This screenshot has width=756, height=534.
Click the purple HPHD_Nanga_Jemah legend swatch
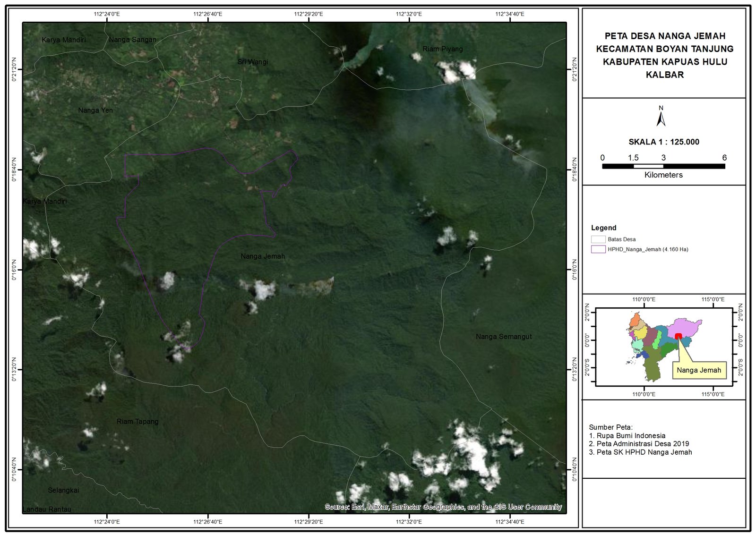coord(598,249)
